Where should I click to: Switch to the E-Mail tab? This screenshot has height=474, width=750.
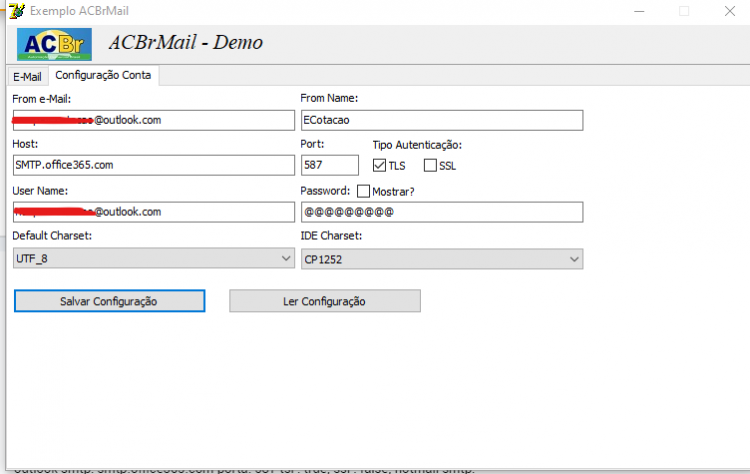coord(27,77)
